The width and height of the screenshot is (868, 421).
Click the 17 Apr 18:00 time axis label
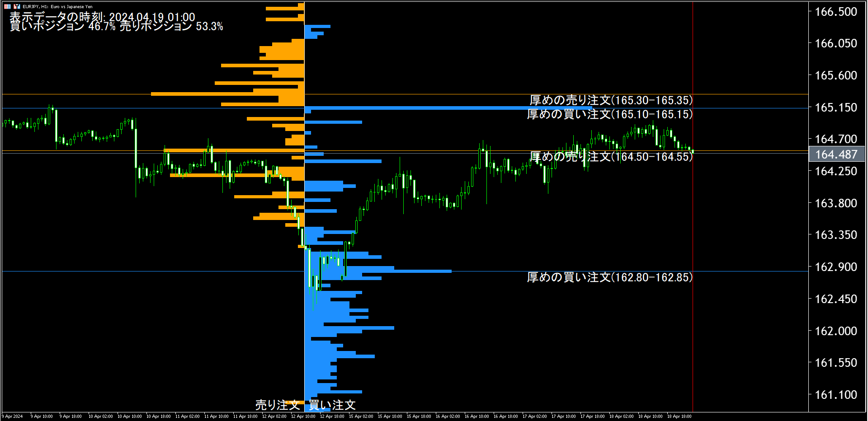click(592, 416)
